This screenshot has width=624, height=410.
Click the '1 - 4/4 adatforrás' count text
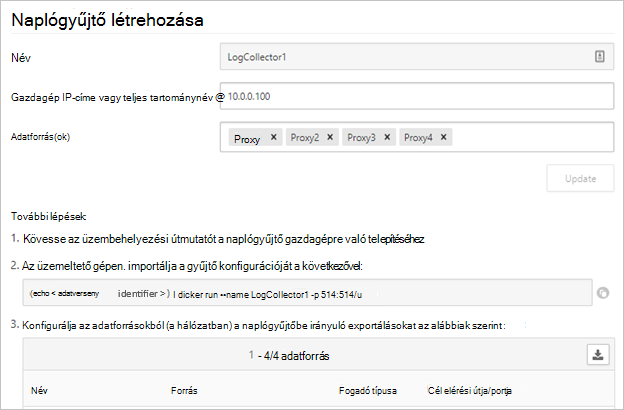[x=289, y=355]
